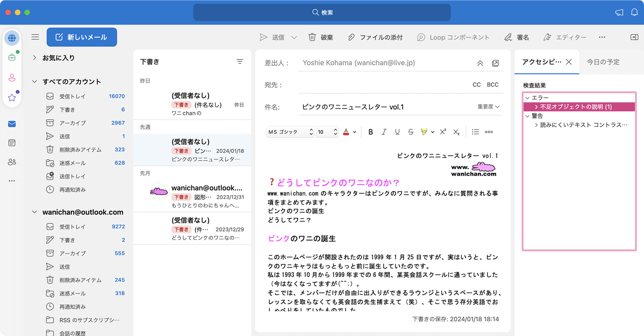
Task: Click the top search bar
Action: point(322,12)
